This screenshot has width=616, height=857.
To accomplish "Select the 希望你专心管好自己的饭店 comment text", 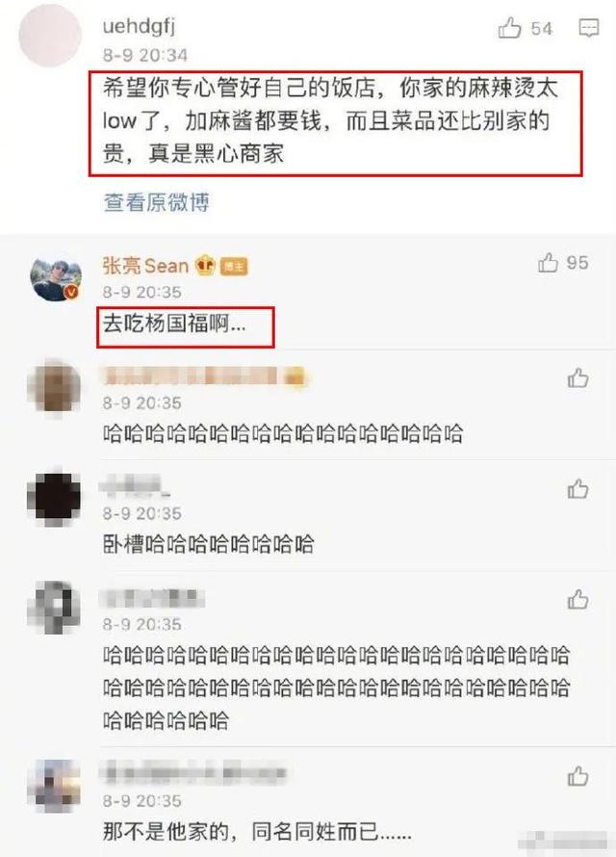I will [x=331, y=120].
